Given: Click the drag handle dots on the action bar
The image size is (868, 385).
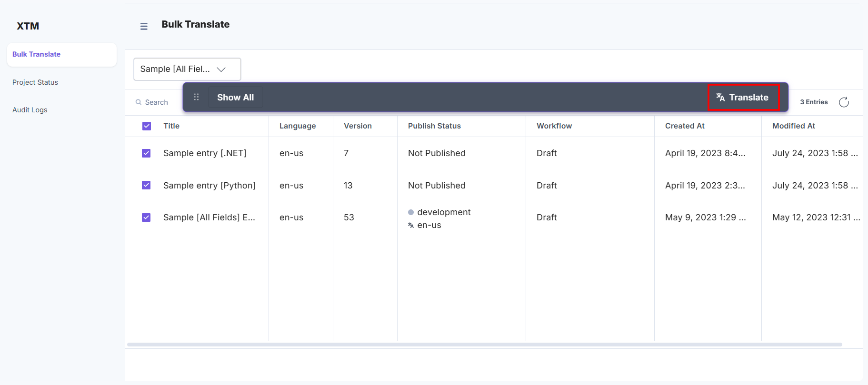Looking at the screenshot, I should (x=196, y=97).
